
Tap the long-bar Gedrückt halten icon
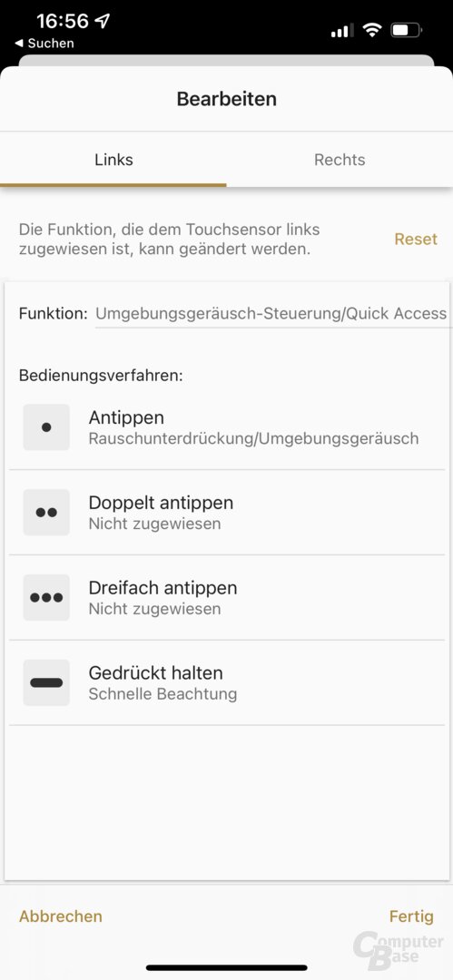click(46, 682)
